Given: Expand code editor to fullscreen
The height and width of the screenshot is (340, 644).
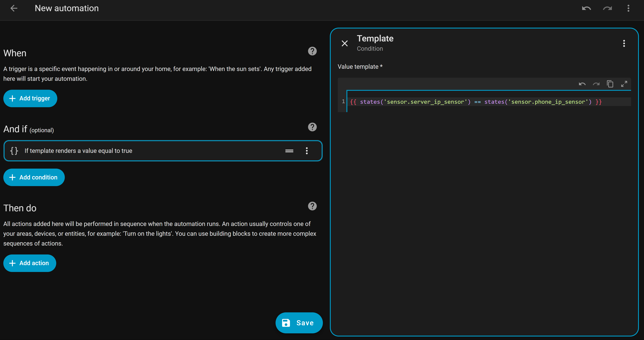Looking at the screenshot, I should tap(624, 84).
